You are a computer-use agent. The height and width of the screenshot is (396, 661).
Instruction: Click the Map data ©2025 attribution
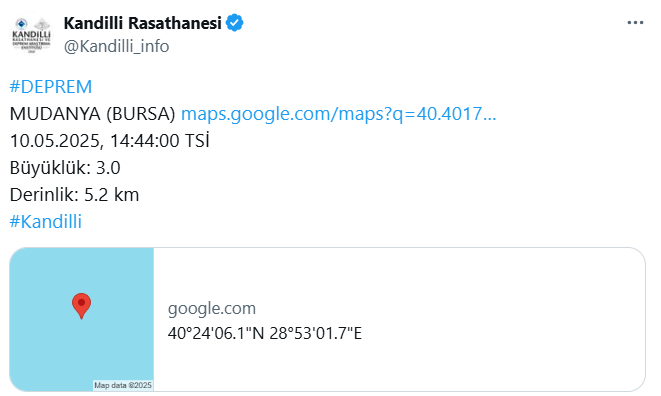click(x=123, y=385)
